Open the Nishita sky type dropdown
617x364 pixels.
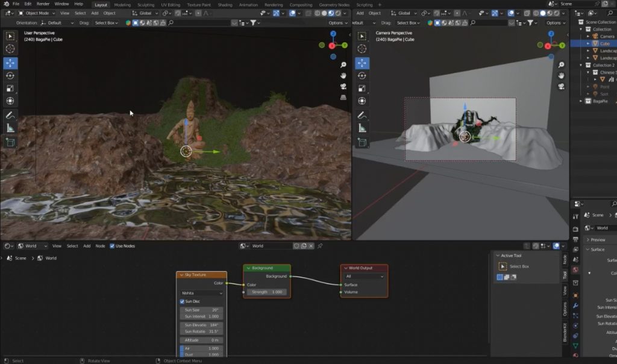[202, 293]
